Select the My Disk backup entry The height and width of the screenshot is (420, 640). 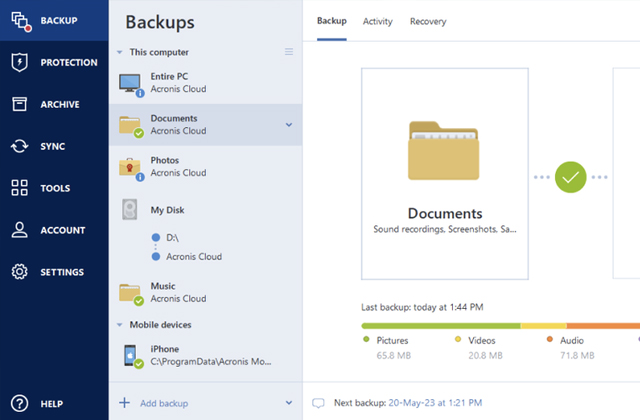(206, 210)
